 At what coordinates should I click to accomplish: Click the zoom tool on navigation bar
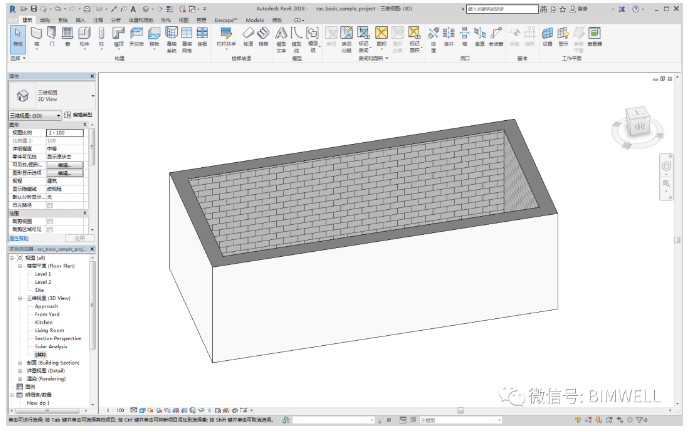pyautogui.click(x=667, y=183)
